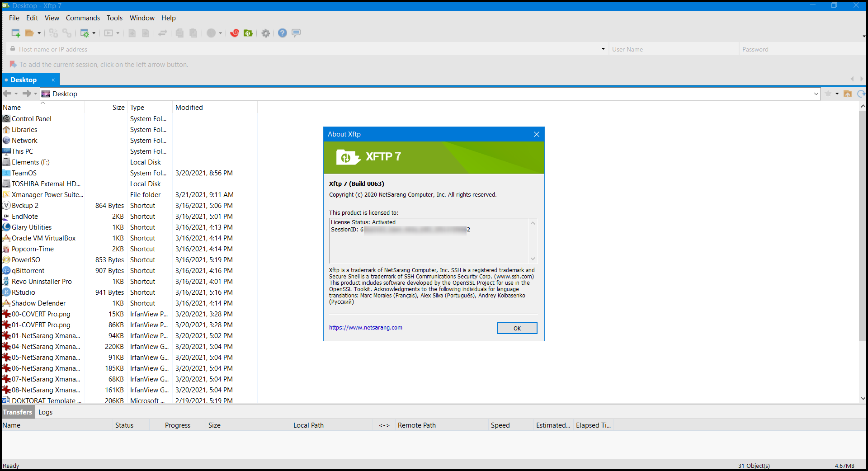
Task: Click the chat feedback bubble icon
Action: 296,33
